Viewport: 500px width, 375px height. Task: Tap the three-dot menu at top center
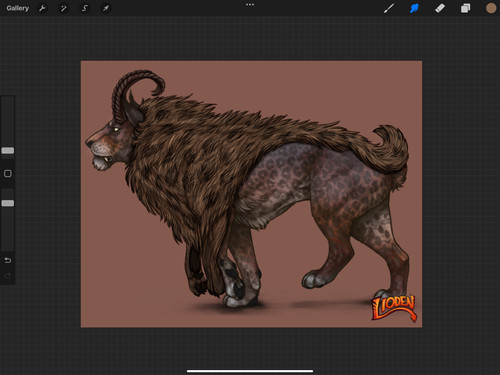250,5
